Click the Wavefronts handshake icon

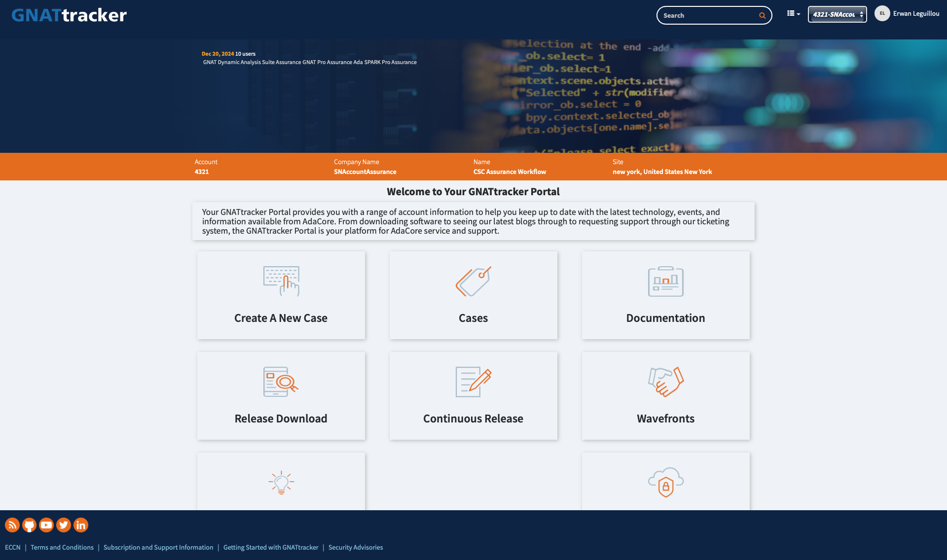point(666,382)
